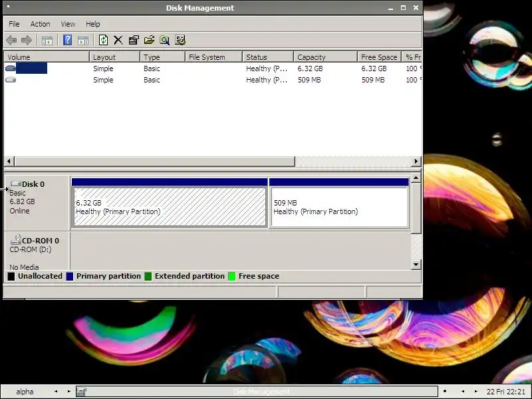Click the left arrow beside alpha label
Image resolution: width=532 pixels, height=399 pixels.
56,392
